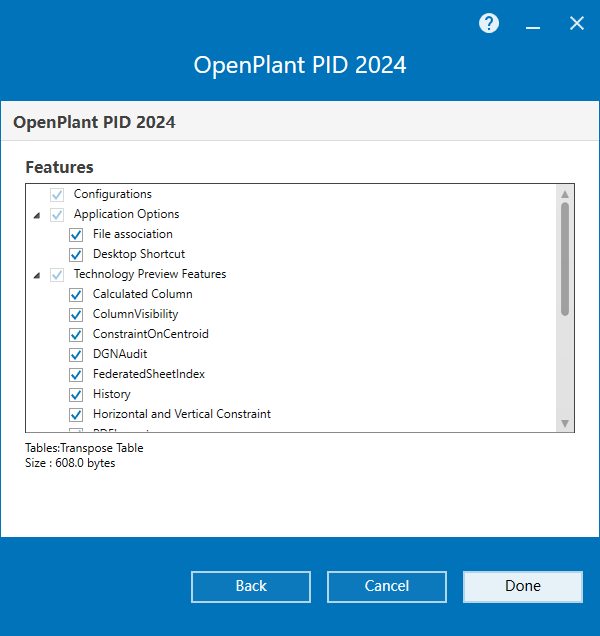The height and width of the screenshot is (636, 600).
Task: Click the features list scroll-up arrow
Action: (565, 194)
